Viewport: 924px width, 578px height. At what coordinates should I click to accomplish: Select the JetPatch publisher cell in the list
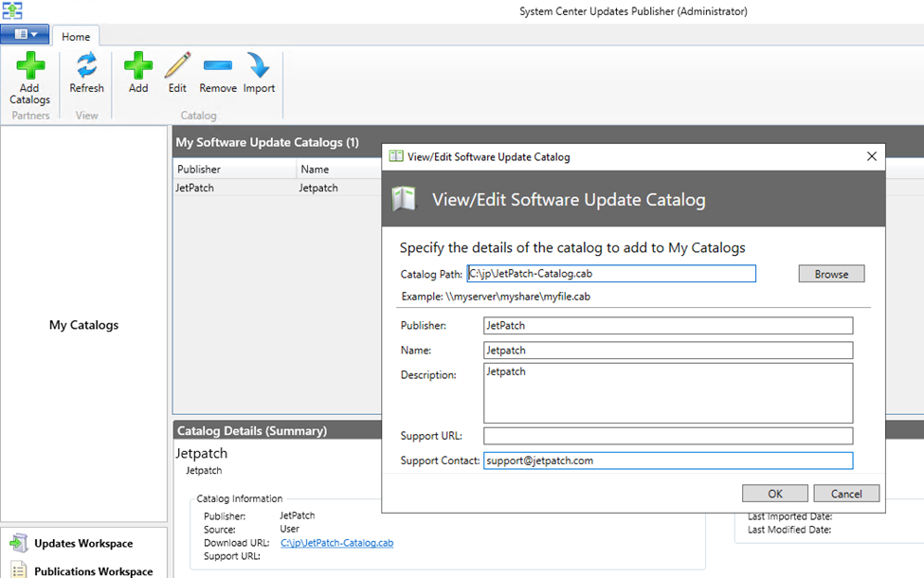tap(194, 188)
